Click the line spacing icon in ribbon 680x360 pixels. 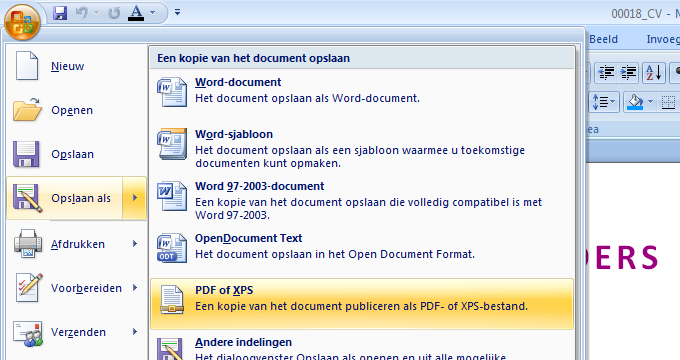pyautogui.click(x=600, y=102)
